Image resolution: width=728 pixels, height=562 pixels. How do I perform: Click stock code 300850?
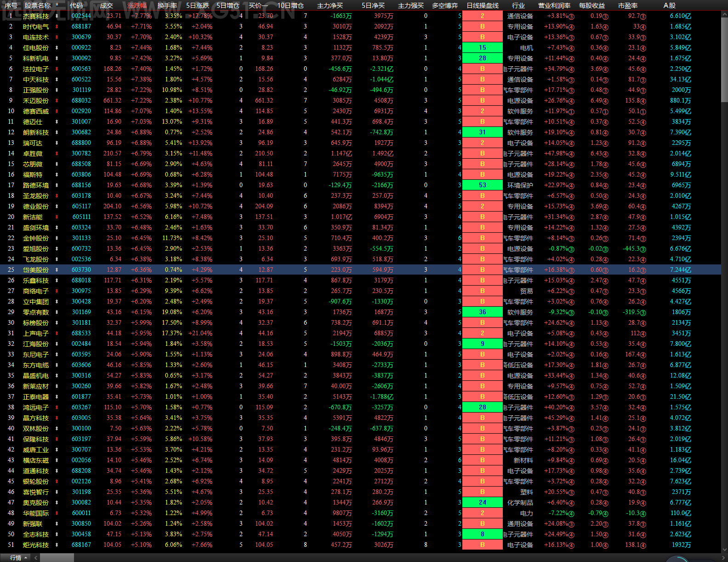[81, 524]
